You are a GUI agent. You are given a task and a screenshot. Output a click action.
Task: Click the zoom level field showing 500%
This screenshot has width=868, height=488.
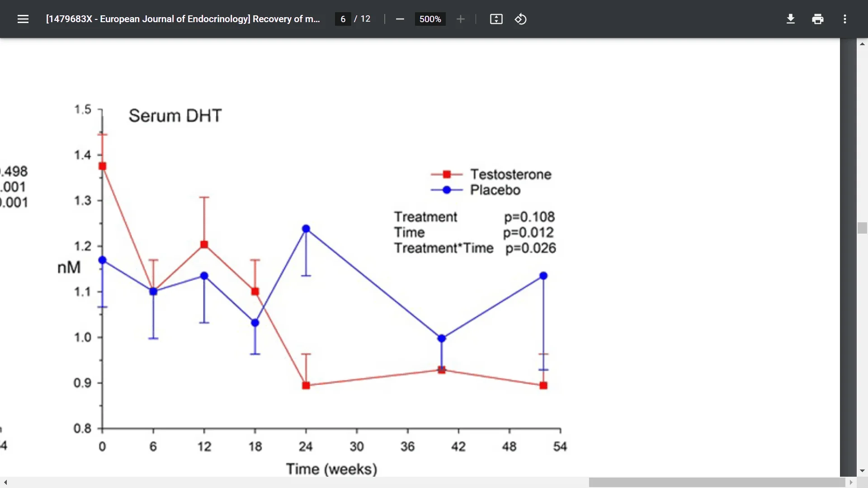point(430,19)
